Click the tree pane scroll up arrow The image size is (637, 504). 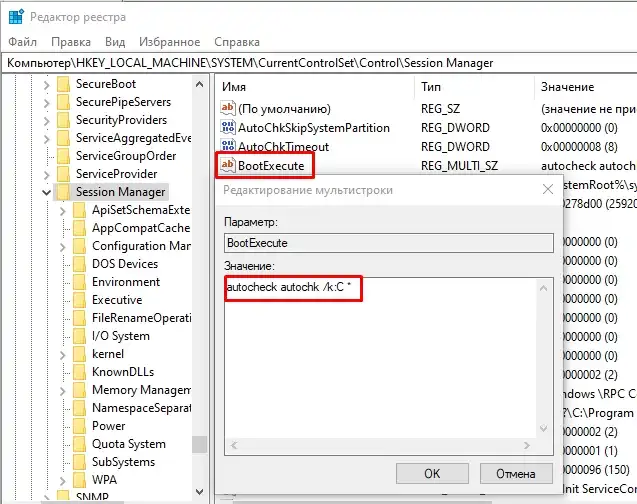199,84
